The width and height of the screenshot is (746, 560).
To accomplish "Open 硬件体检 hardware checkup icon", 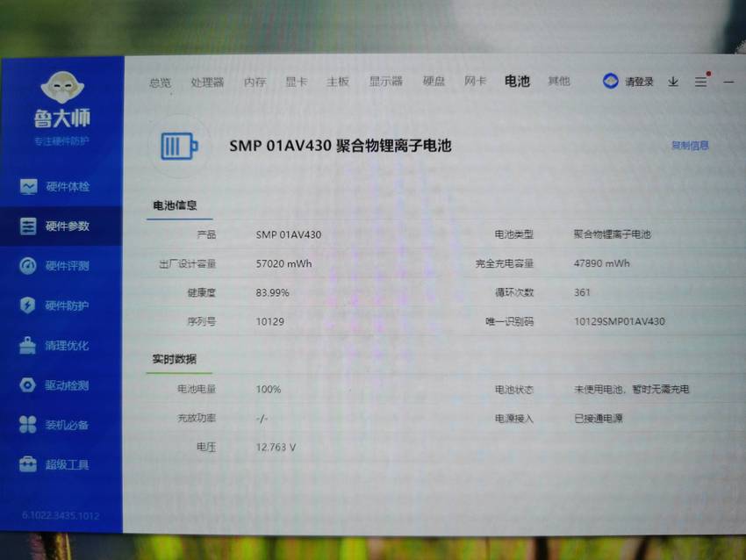I will tap(29, 186).
